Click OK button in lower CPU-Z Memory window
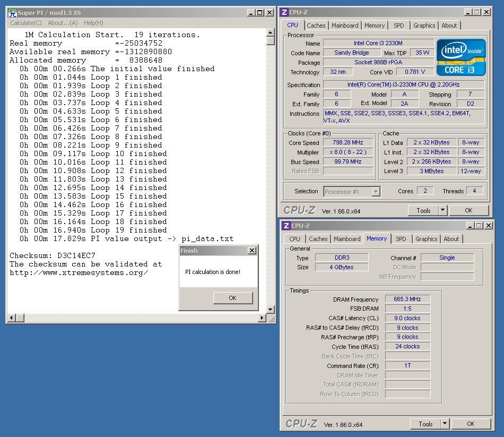 [471, 424]
